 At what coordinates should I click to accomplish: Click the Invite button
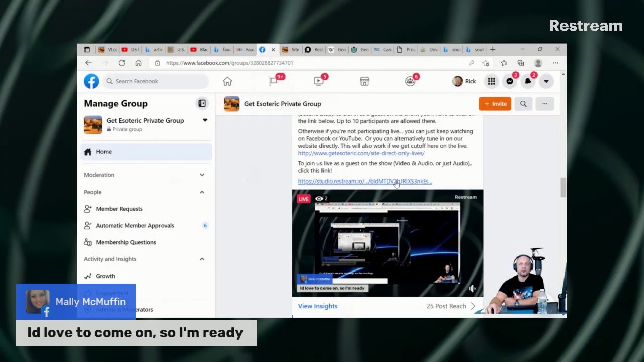495,104
